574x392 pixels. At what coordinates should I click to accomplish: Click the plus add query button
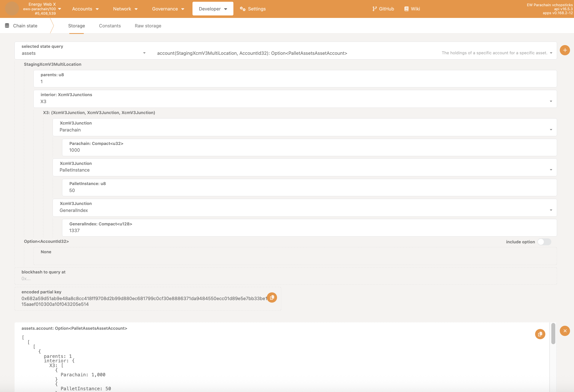pyautogui.click(x=565, y=50)
